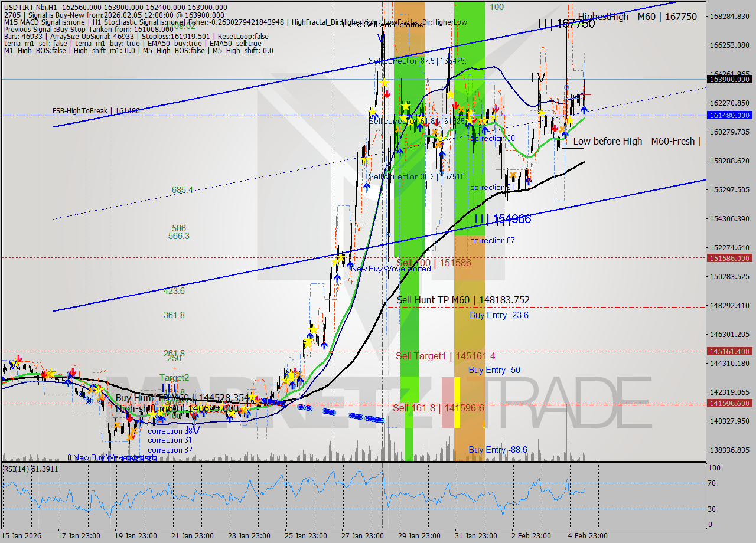This screenshot has width=756, height=543.
Task: Click the black 163900.000 price tag on right axis
Action: pyautogui.click(x=732, y=78)
